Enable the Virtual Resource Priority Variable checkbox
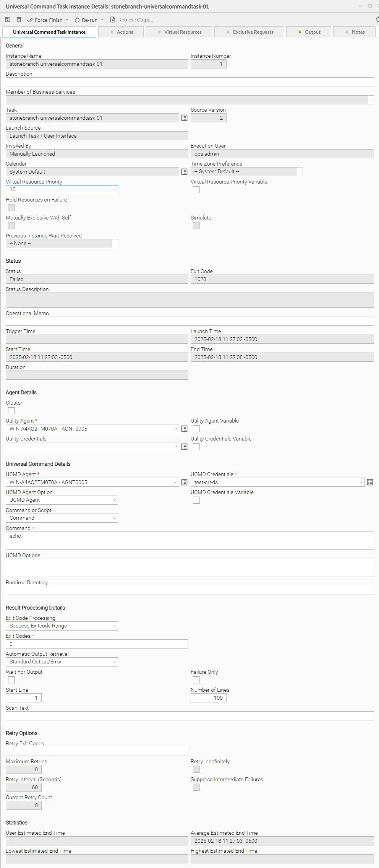 pos(196,190)
